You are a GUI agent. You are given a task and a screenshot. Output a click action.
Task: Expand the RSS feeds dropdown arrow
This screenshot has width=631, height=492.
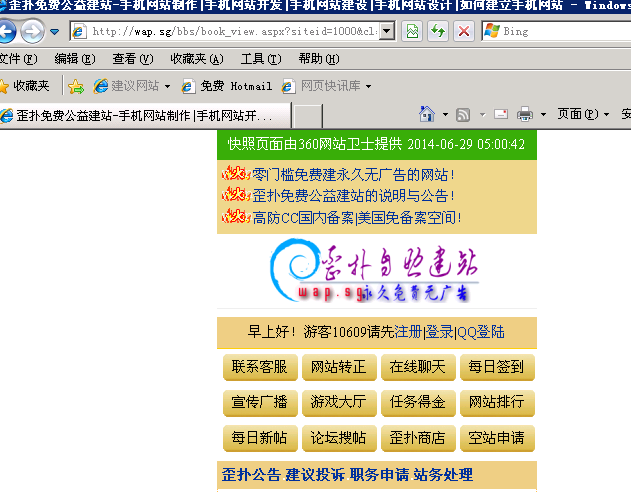click(483, 115)
